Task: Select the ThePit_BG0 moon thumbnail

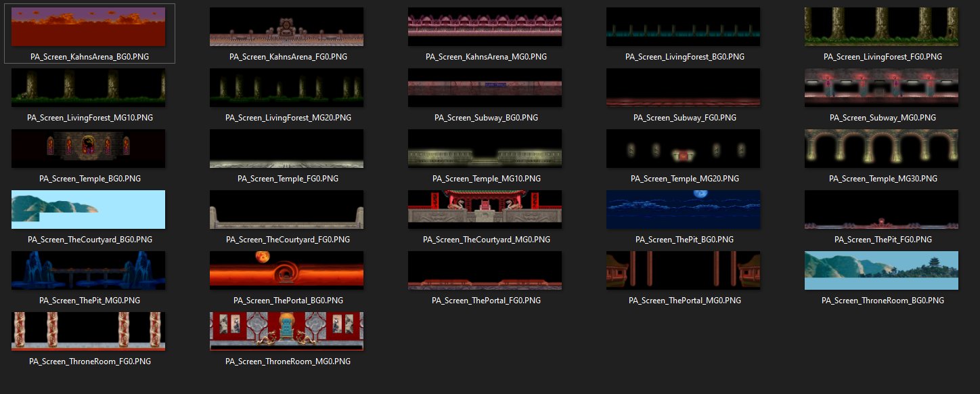Action: point(684,210)
